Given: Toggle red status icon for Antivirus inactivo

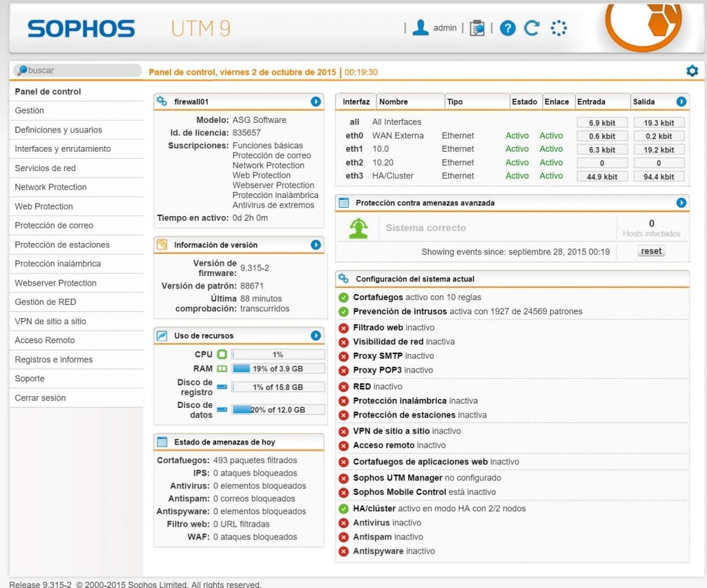Looking at the screenshot, I should (x=344, y=523).
